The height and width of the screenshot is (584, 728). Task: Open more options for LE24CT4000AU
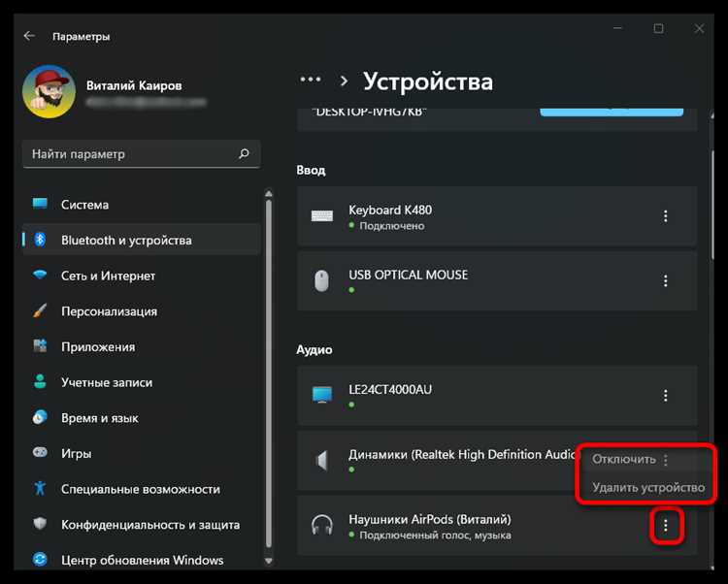665,396
